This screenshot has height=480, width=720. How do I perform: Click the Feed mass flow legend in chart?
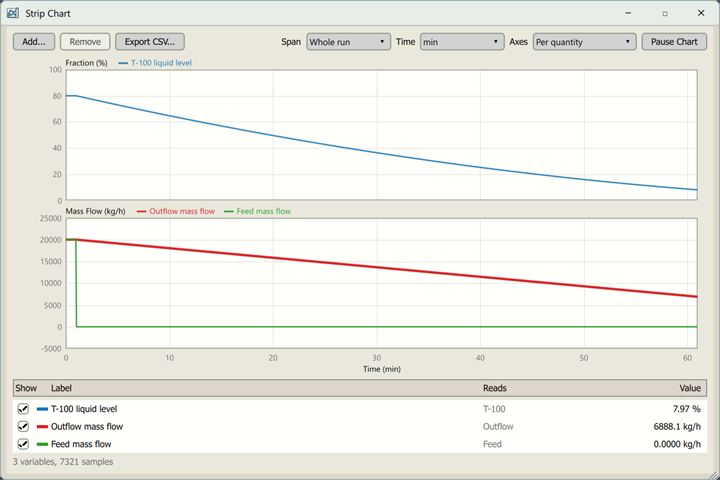(257, 211)
